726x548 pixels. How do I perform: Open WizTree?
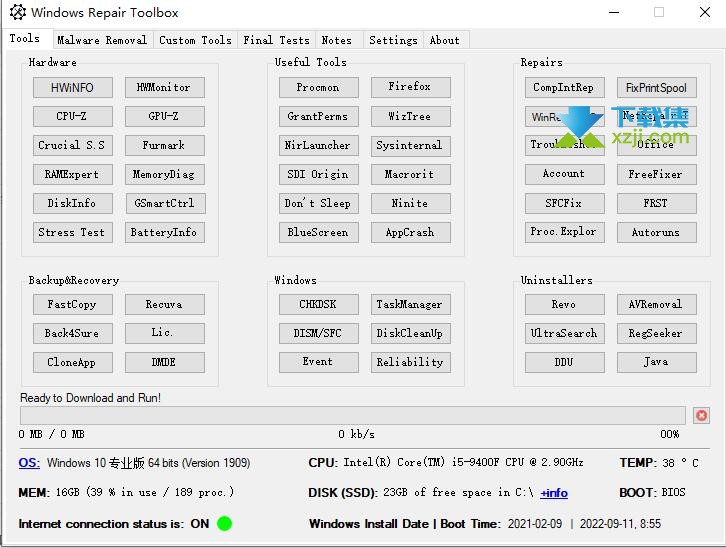point(410,116)
